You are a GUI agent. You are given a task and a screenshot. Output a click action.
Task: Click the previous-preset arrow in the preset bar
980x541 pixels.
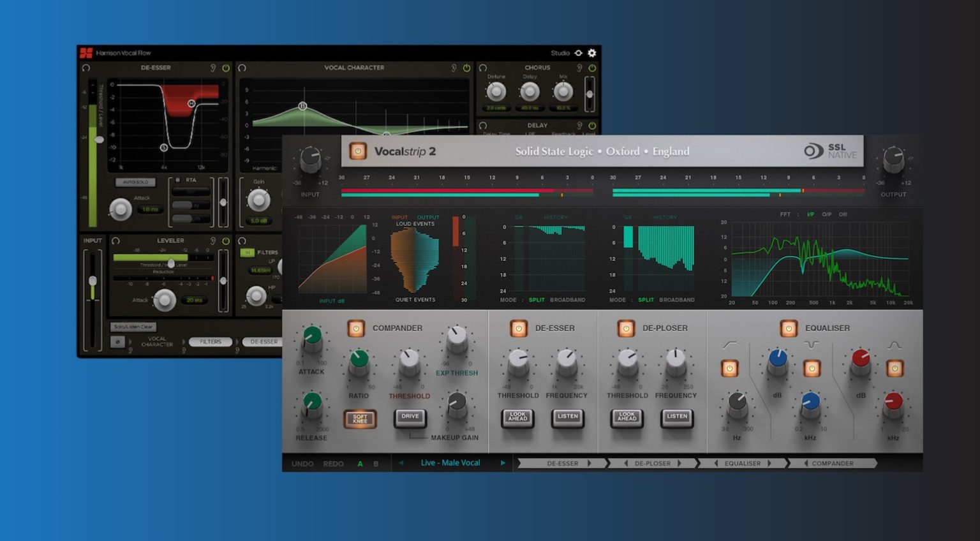pyautogui.click(x=401, y=463)
